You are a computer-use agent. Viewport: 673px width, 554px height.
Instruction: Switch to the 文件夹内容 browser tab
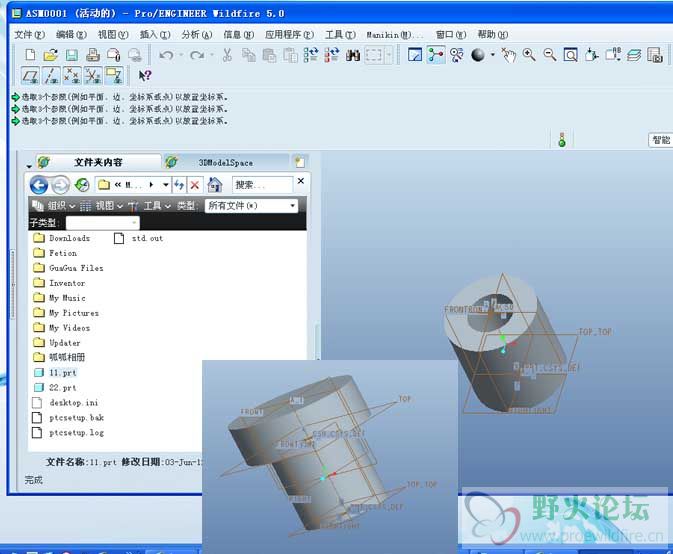(98, 162)
